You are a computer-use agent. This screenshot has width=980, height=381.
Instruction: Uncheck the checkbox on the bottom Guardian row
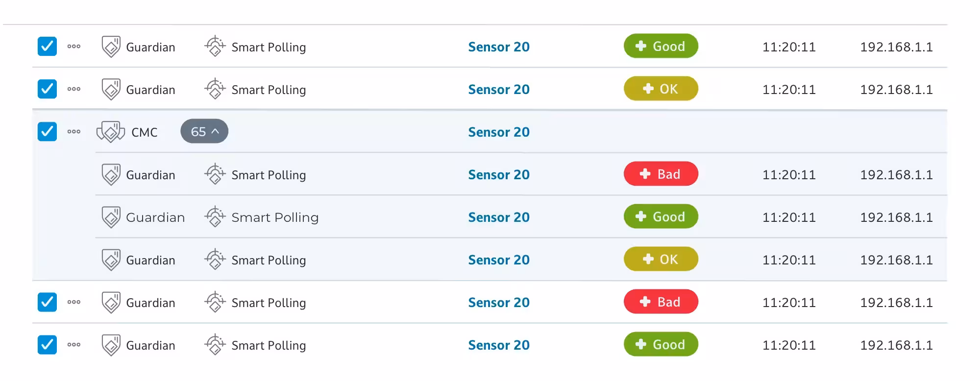(x=47, y=345)
